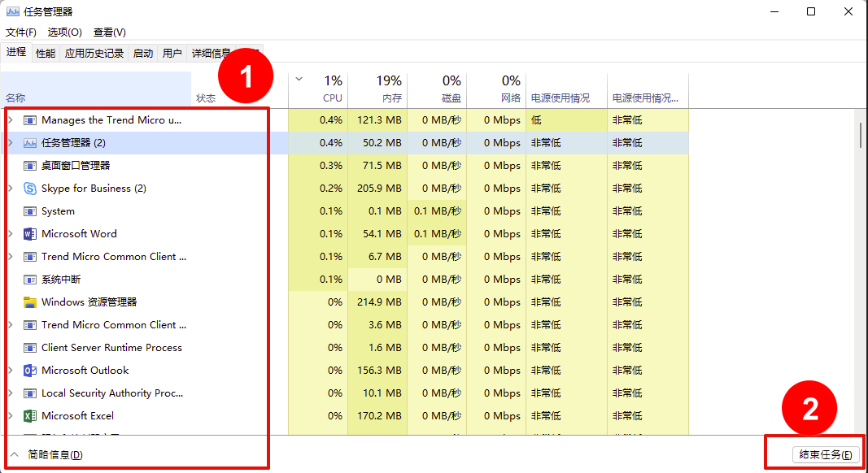
Task: Click the Skype for Business process icon
Action: click(30, 189)
